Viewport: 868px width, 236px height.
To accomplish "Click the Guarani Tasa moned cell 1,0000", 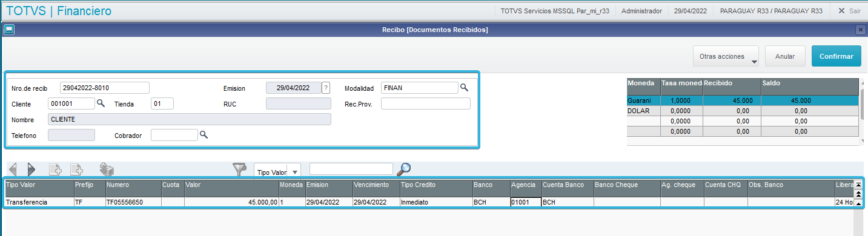I will [x=681, y=101].
